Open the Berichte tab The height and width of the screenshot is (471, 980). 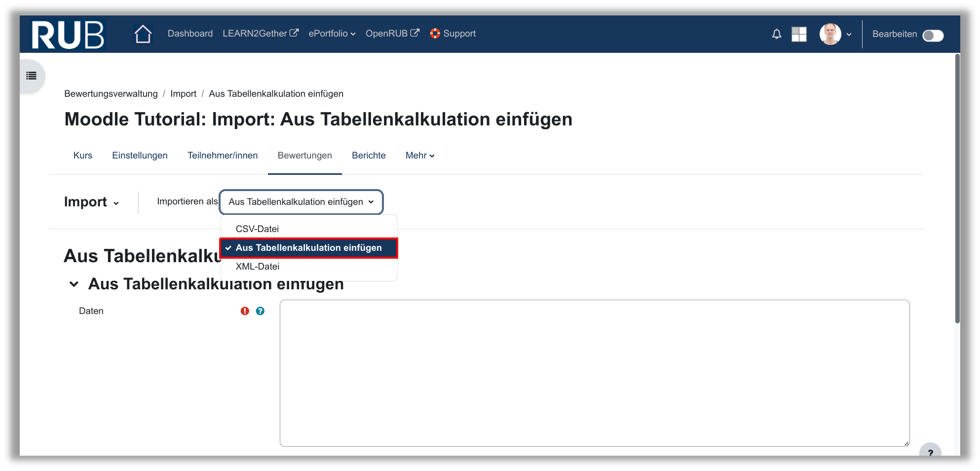(x=369, y=156)
